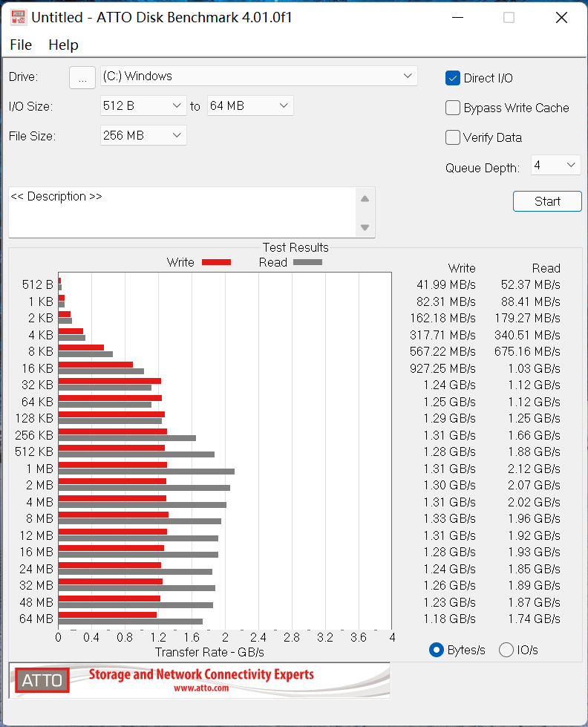Click the red Write legend swatch
The image size is (588, 727).
coord(216,262)
